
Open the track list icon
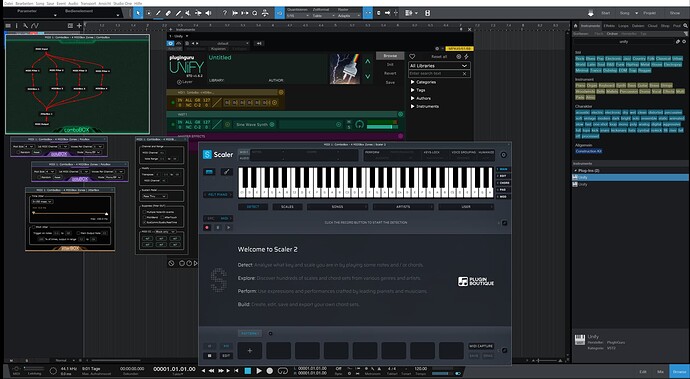tap(8, 26)
